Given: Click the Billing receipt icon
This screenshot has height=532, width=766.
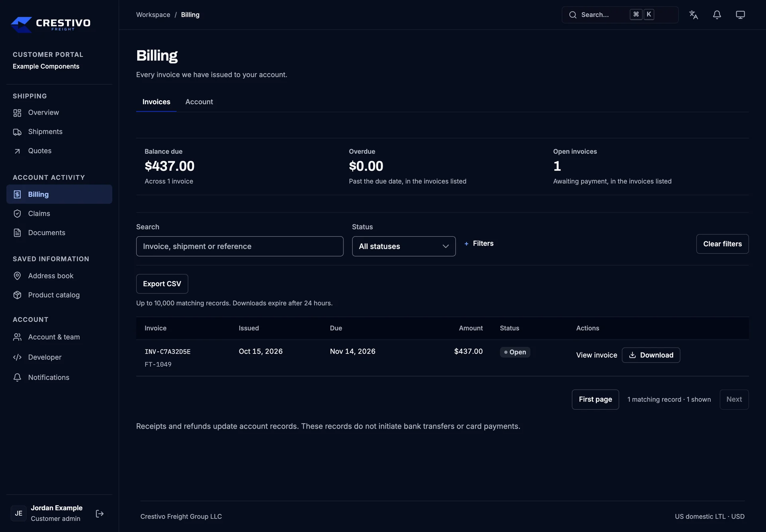Looking at the screenshot, I should point(17,194).
